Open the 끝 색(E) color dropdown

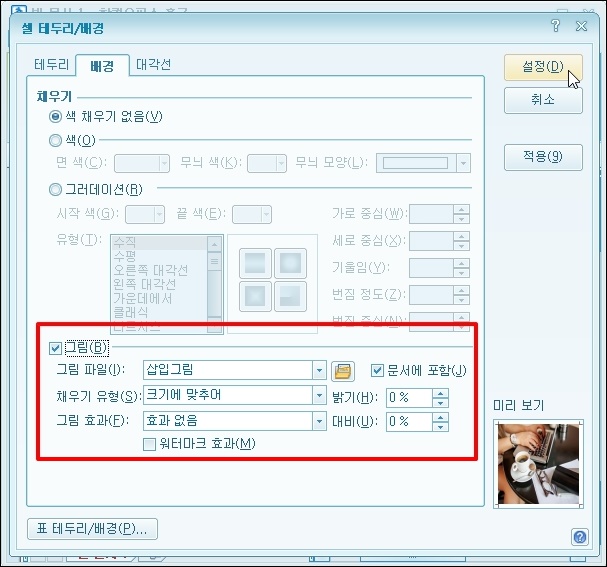[x=266, y=214]
